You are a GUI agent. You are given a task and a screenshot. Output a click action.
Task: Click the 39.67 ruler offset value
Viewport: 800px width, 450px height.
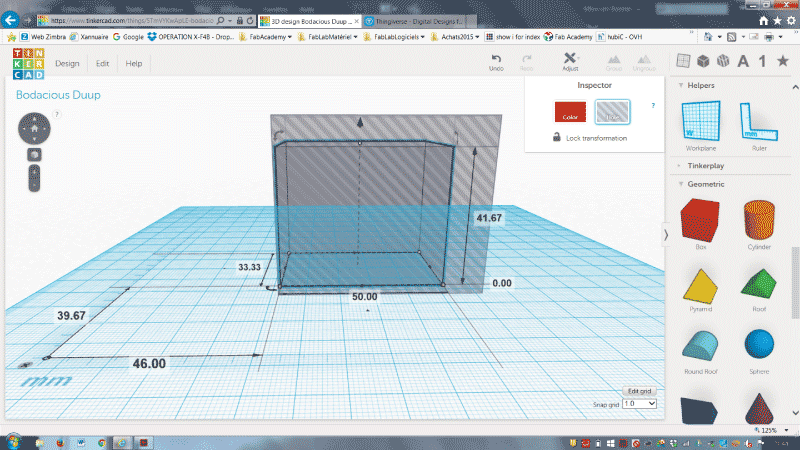point(71,315)
